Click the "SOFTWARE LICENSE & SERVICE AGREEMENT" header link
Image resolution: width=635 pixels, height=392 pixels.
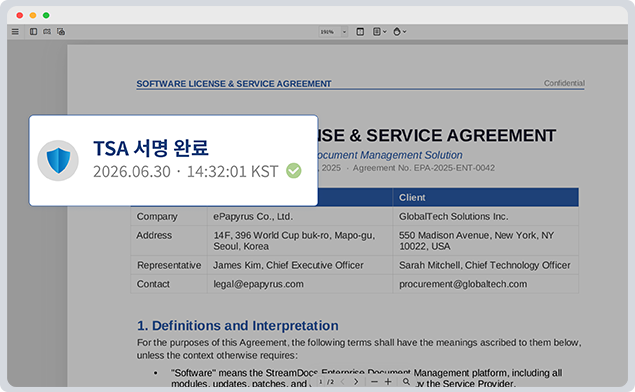click(234, 84)
